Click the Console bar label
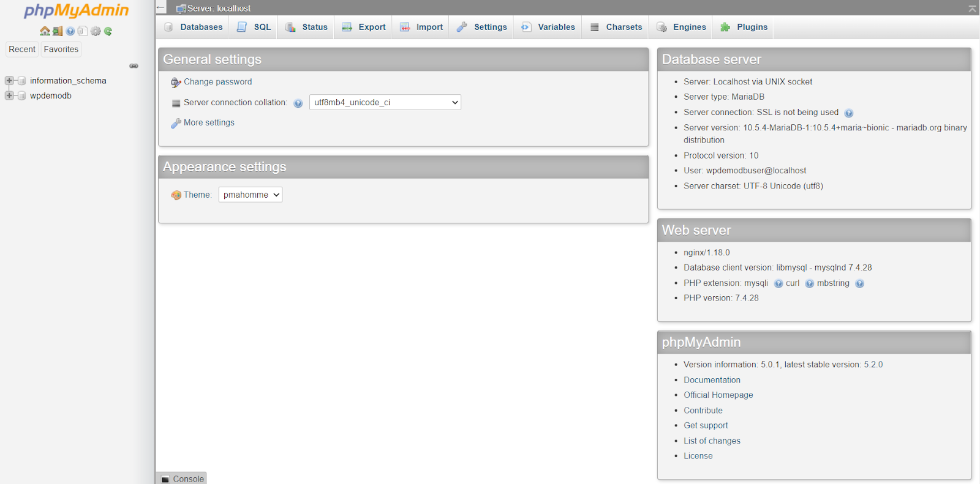The height and width of the screenshot is (484, 980). pos(188,479)
